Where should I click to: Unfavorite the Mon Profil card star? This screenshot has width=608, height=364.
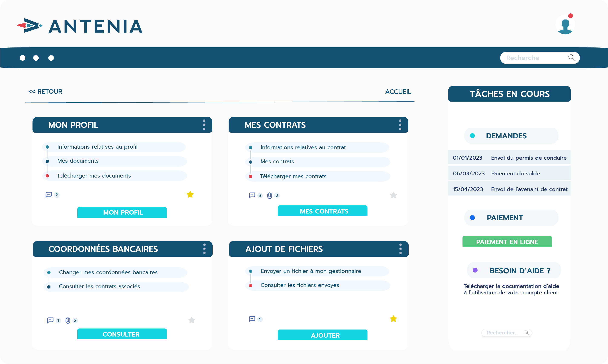(x=190, y=195)
